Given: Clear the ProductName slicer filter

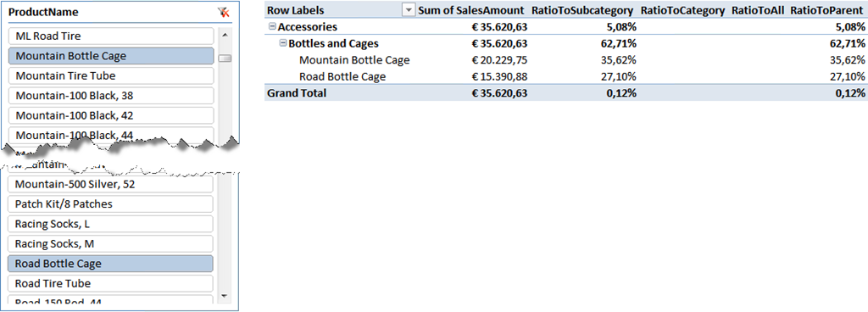Looking at the screenshot, I should tap(224, 12).
